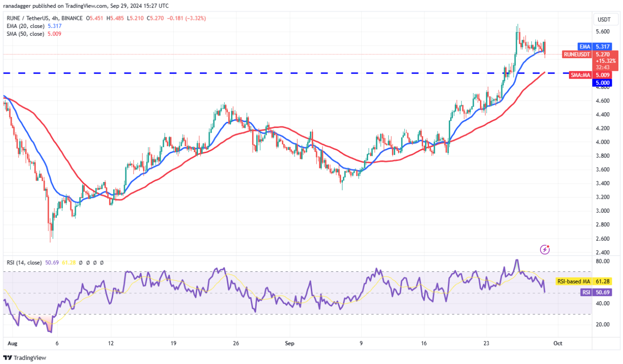
Task: Select the RSI (14, close) legend entry
Action: pyautogui.click(x=24, y=263)
